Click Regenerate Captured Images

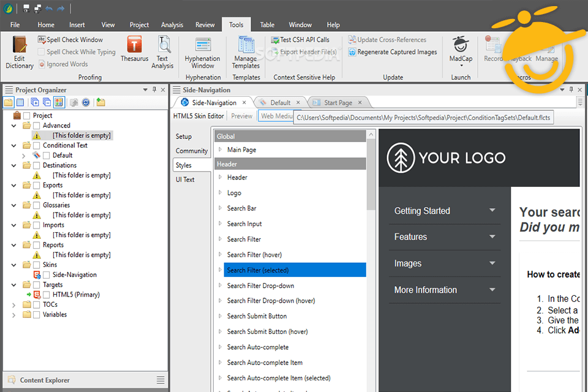coord(392,52)
